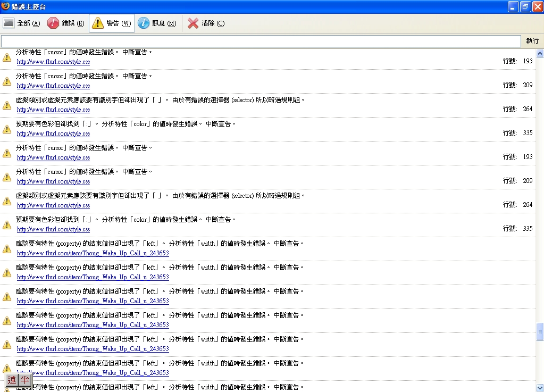
Task: Switch to 訊息 messages filter
Action: coord(157,23)
